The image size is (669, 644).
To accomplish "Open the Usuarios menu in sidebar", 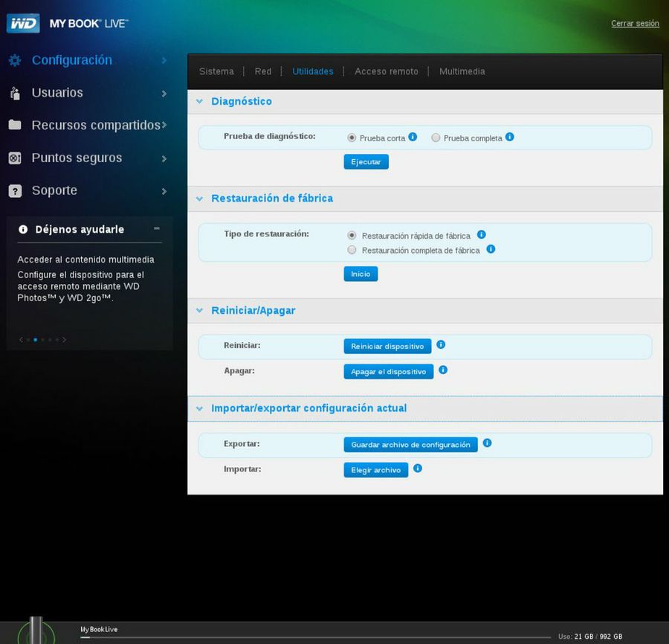I will 57,93.
